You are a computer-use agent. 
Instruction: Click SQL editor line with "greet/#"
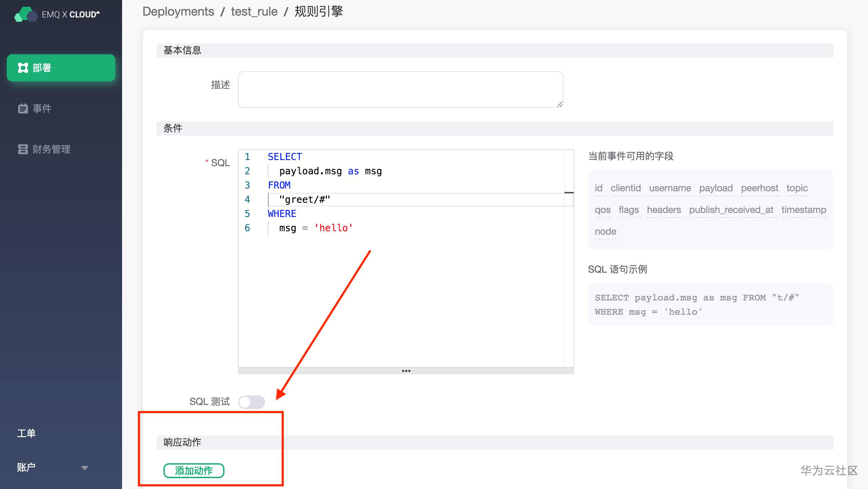coord(304,199)
